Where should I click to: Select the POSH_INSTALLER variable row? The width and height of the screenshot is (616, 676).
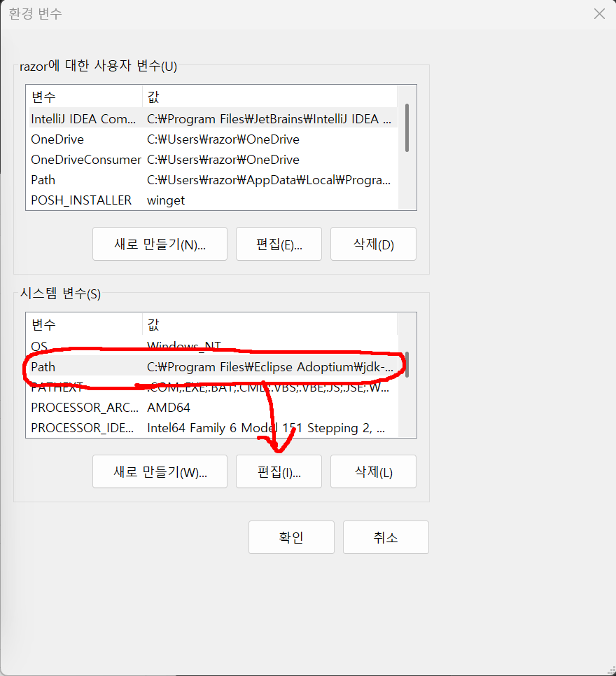[212, 200]
